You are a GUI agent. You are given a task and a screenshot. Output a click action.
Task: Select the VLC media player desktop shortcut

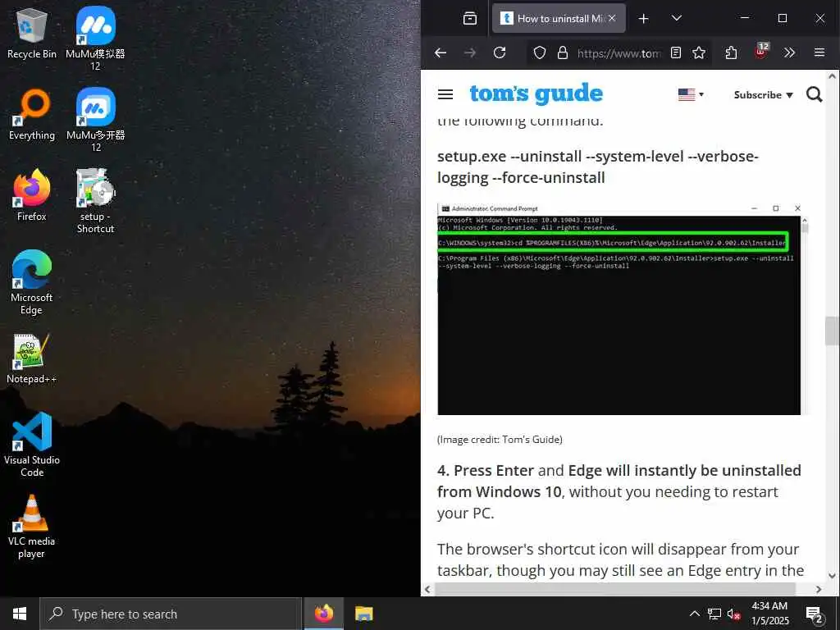pos(32,527)
